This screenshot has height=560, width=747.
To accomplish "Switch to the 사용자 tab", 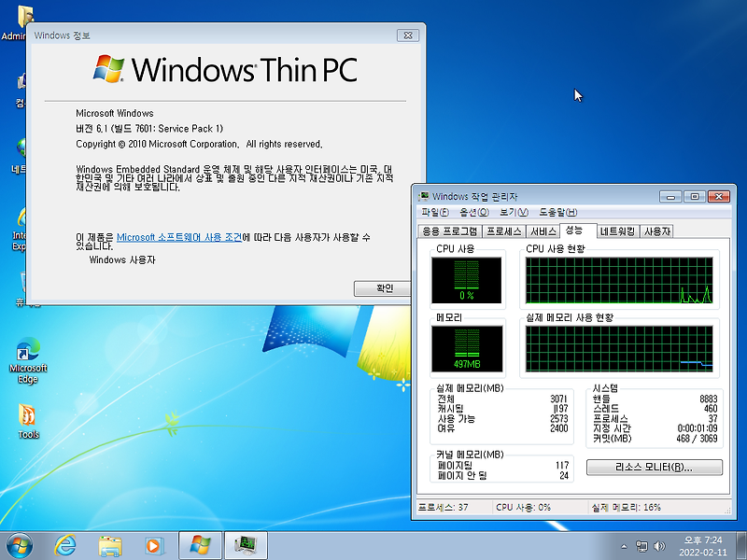I will [657, 231].
